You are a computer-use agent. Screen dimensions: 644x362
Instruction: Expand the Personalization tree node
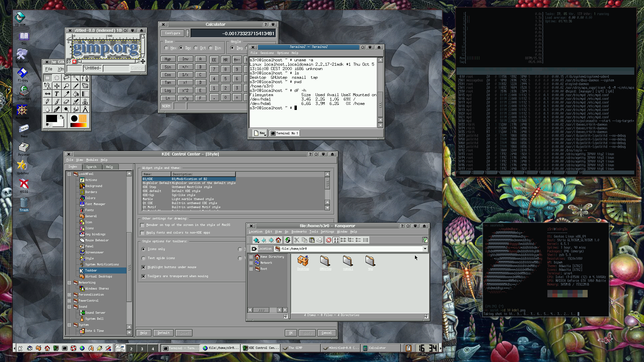pos(69,295)
